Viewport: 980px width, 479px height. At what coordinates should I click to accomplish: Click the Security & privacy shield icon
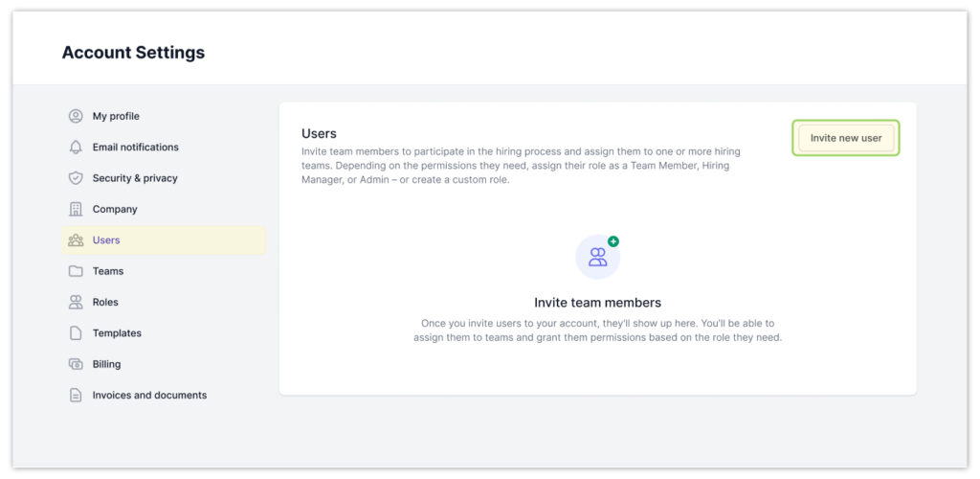click(x=76, y=178)
